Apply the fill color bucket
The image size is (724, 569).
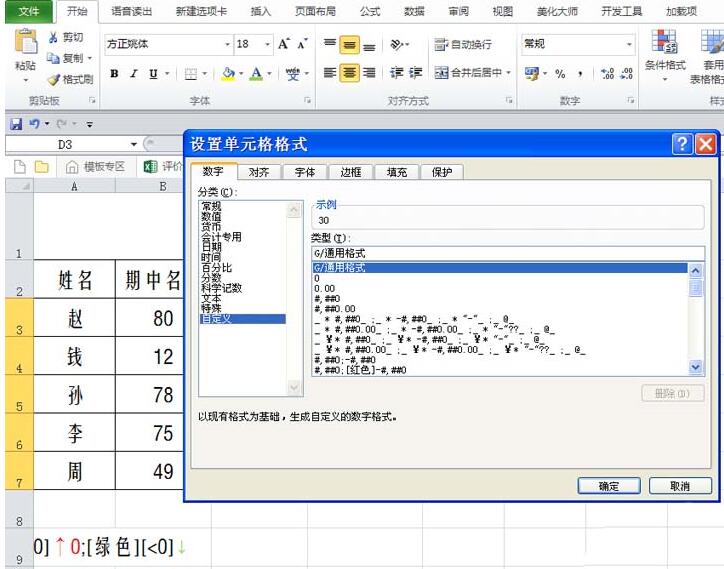click(228, 73)
